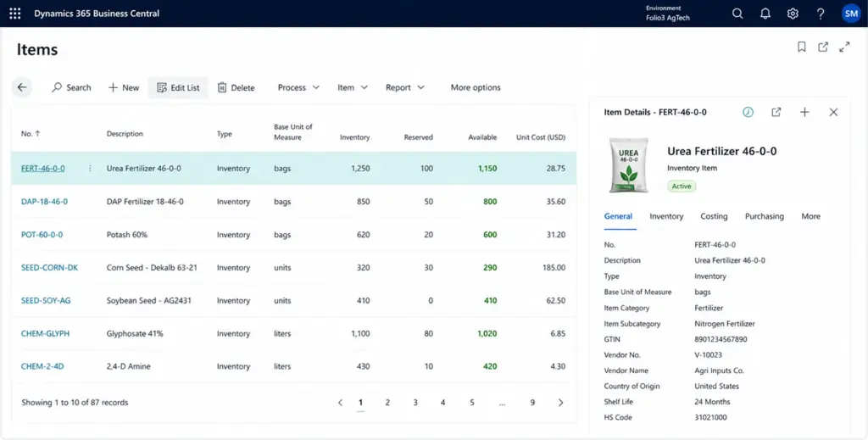The height and width of the screenshot is (440, 868).
Task: Switch to the Costing tab
Action: click(714, 216)
